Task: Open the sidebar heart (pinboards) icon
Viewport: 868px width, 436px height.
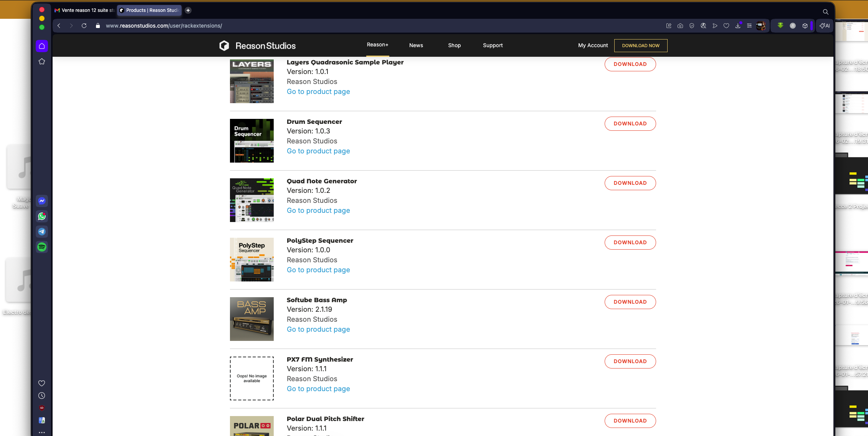Action: (42, 383)
